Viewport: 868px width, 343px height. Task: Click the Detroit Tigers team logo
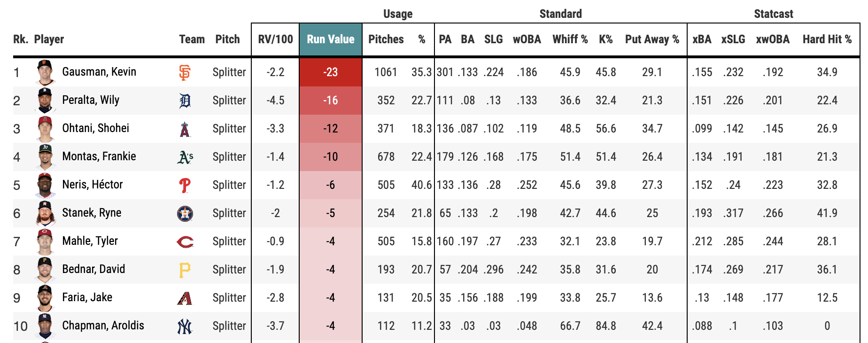(x=185, y=101)
